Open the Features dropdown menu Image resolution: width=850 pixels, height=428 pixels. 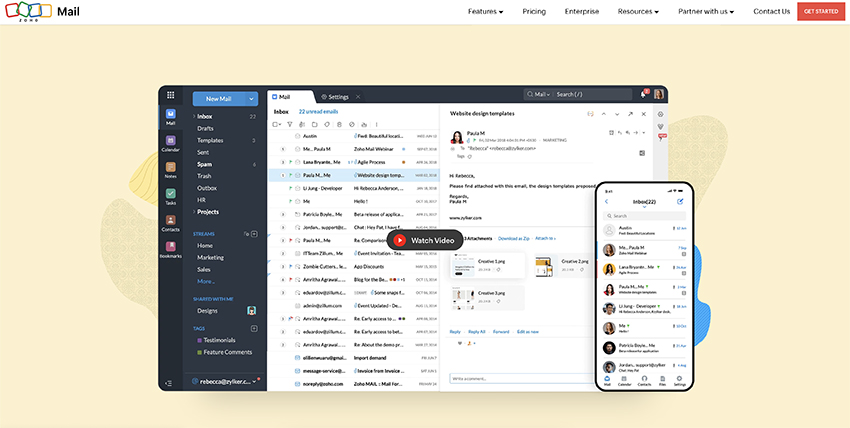[486, 11]
